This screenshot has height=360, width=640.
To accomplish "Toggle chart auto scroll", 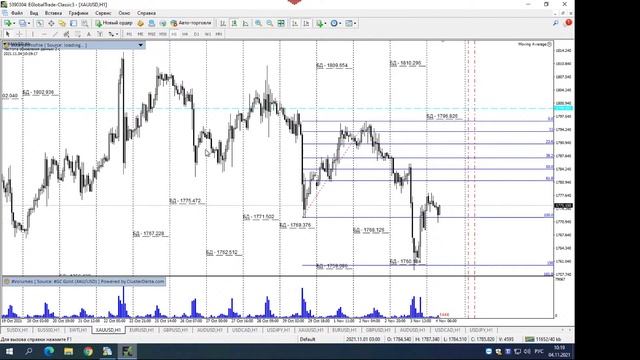I will [x=295, y=23].
